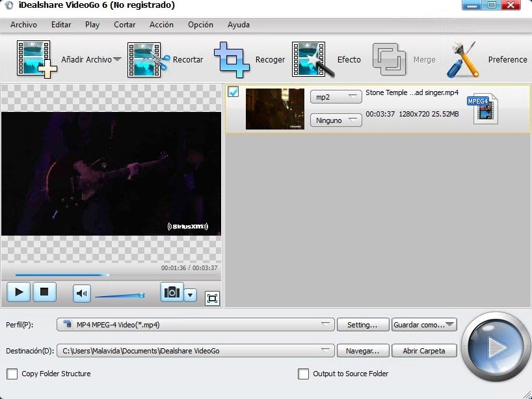The width and height of the screenshot is (532, 399).
Task: Open the Guardar como dropdown
Action: click(x=424, y=325)
